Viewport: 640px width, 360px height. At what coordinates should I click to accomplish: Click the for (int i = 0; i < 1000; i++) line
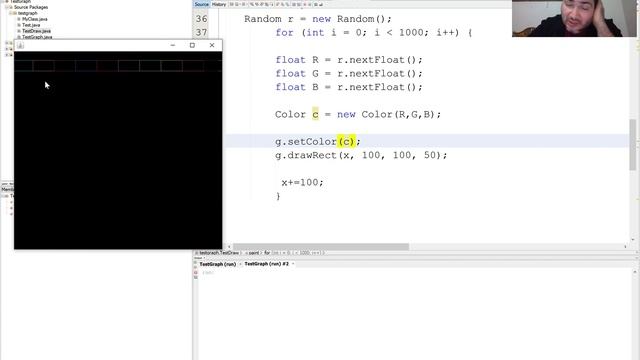[x=373, y=33]
